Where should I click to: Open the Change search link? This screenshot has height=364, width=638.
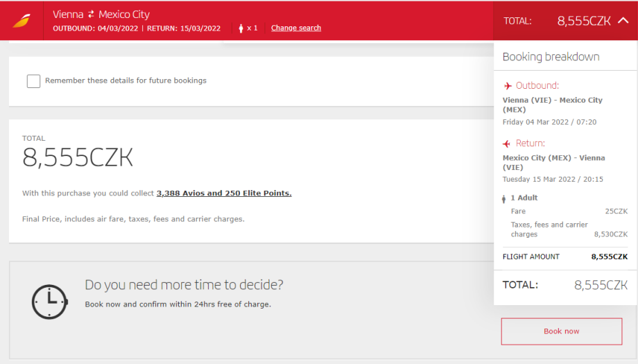[x=296, y=28]
